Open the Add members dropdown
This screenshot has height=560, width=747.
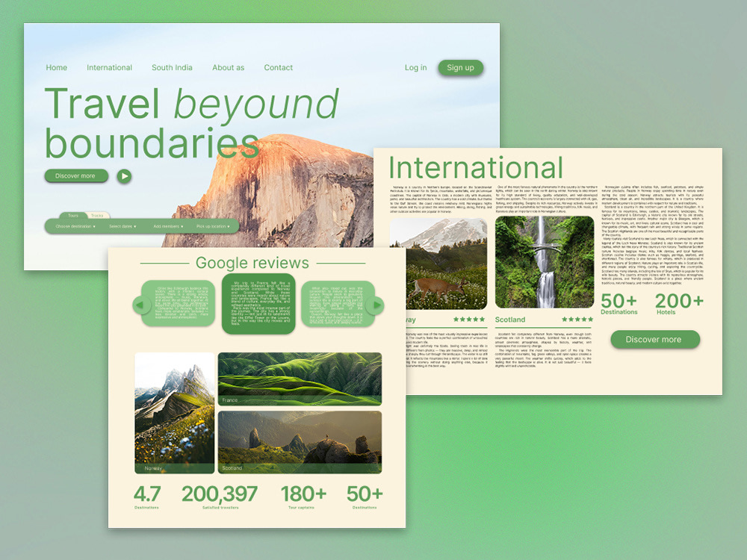tap(168, 226)
